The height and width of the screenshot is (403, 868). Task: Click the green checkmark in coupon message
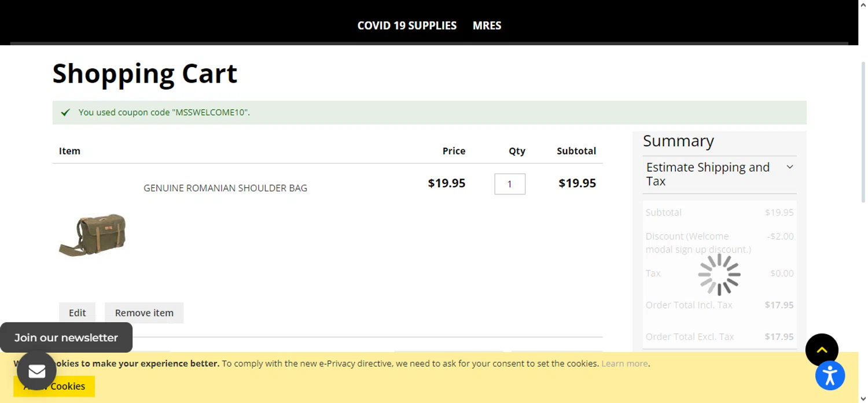tap(66, 112)
